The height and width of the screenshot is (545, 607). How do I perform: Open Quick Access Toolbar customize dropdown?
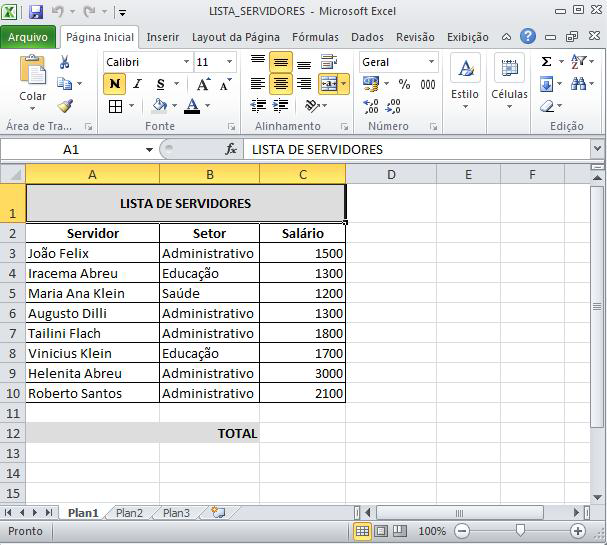point(122,13)
